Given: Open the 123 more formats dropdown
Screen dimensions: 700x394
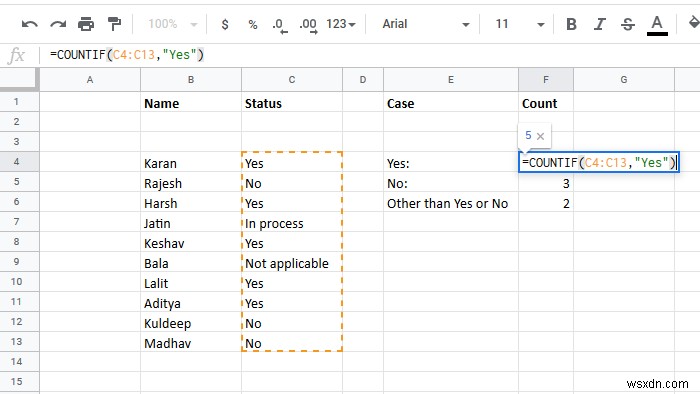Looking at the screenshot, I should [341, 24].
